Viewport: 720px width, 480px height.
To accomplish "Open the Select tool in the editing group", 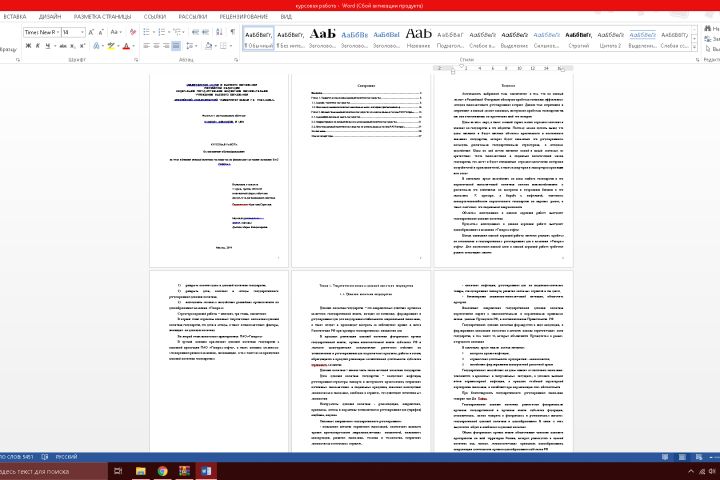I will tap(712, 49).
